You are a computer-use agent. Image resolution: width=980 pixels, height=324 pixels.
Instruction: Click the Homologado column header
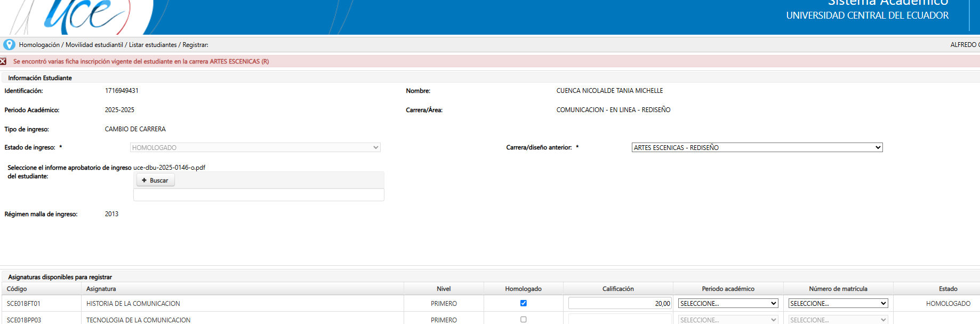[x=524, y=289]
